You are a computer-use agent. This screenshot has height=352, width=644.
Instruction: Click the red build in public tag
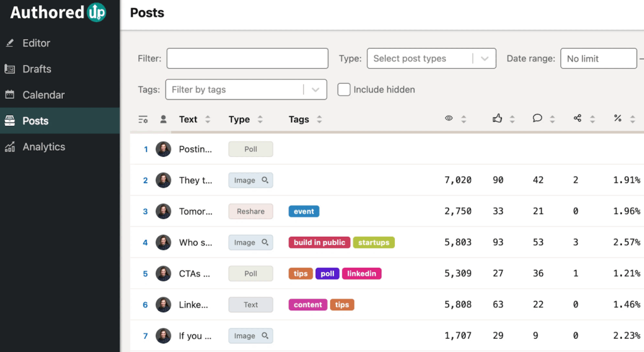point(319,242)
